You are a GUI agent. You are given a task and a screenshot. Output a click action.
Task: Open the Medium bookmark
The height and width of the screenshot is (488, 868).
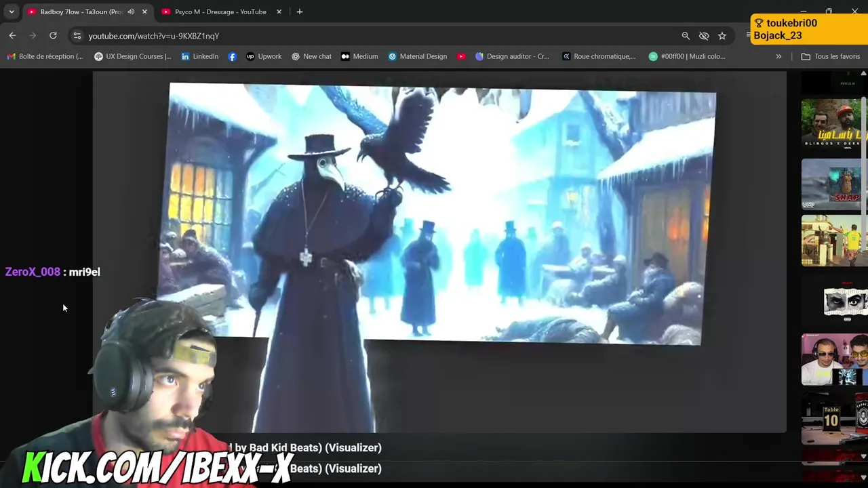tap(359, 56)
